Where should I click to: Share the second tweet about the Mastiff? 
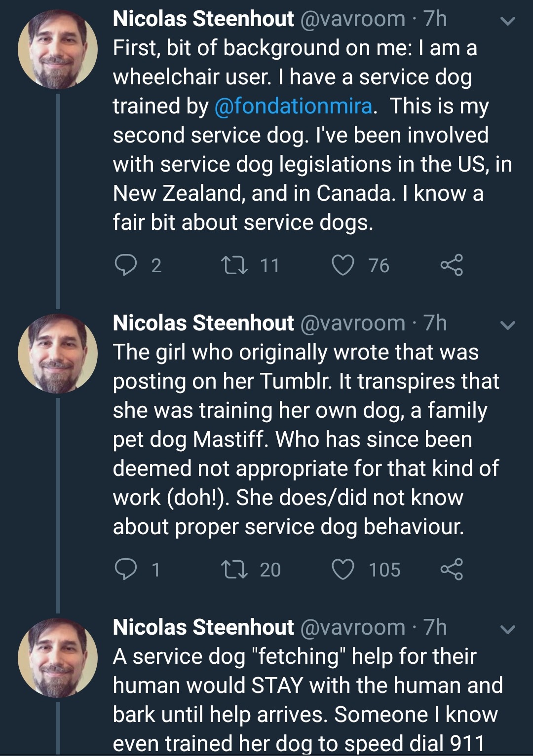[x=452, y=570]
